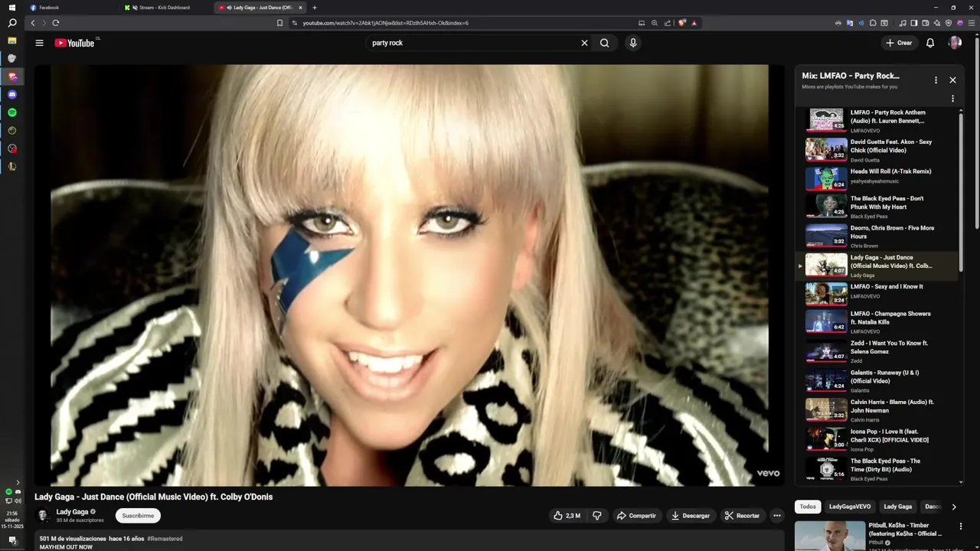Play Galantis - Runaway (U & I)
Screen dimensions: 980x551
(877, 381)
